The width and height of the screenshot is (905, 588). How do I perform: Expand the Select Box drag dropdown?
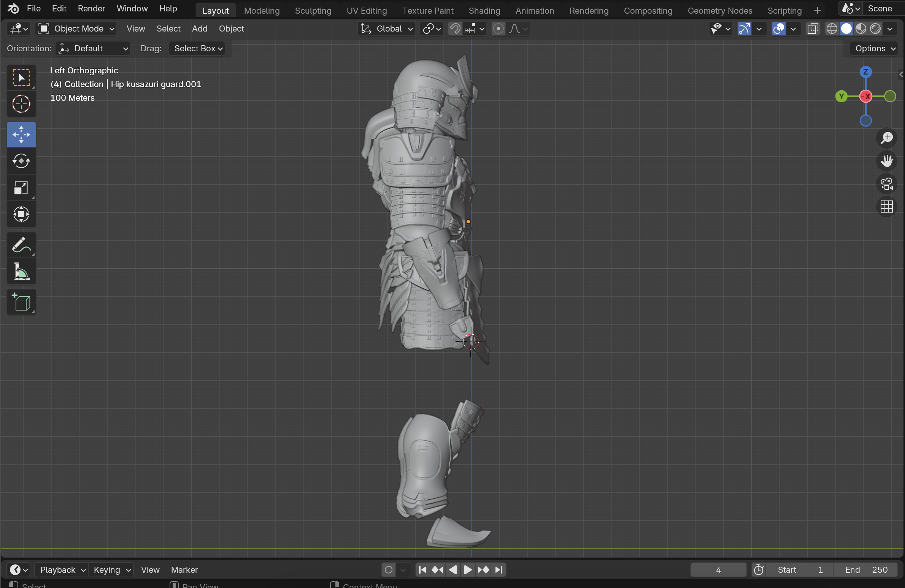pyautogui.click(x=197, y=49)
